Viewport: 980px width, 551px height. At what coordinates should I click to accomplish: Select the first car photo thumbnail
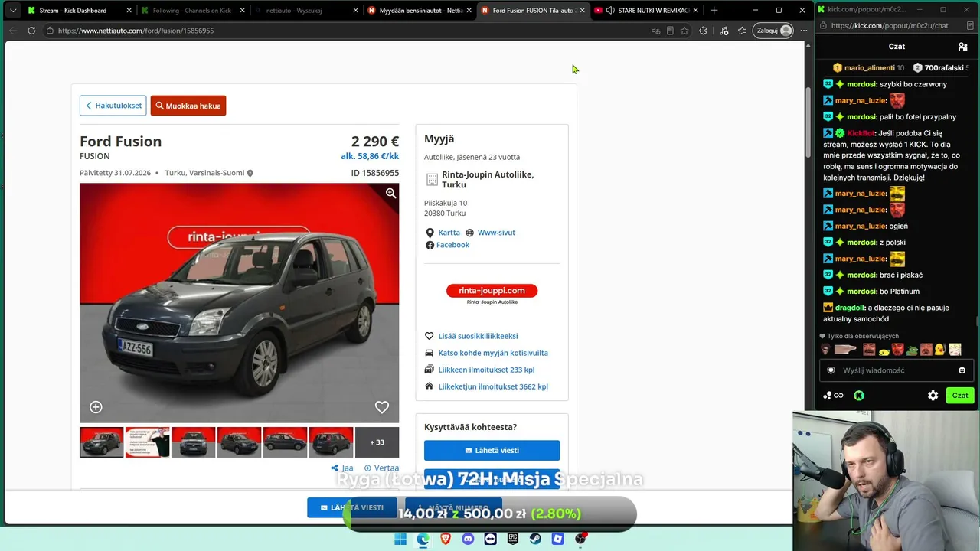pos(101,442)
